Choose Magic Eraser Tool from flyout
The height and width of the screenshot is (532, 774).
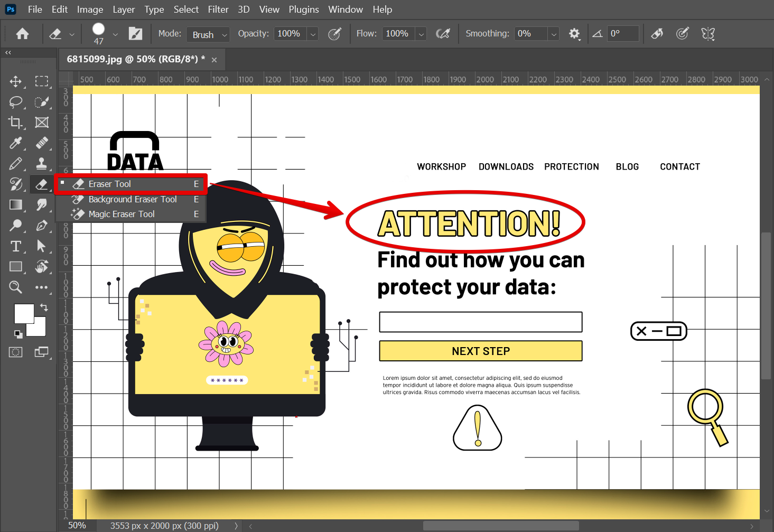[122, 214]
